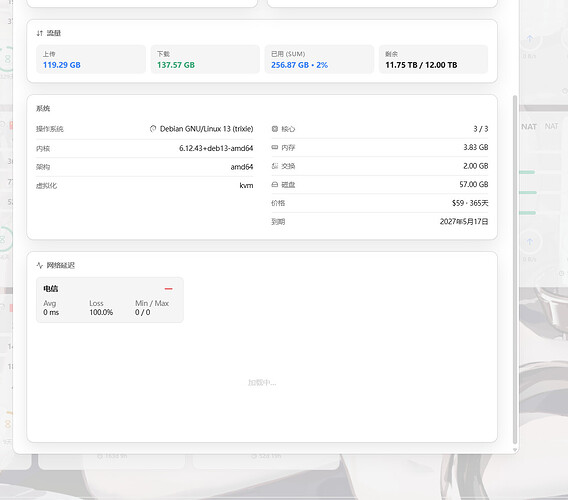Click the second NAT tag behind the dialog
Screen dimensions: 568x500
coord(551,126)
